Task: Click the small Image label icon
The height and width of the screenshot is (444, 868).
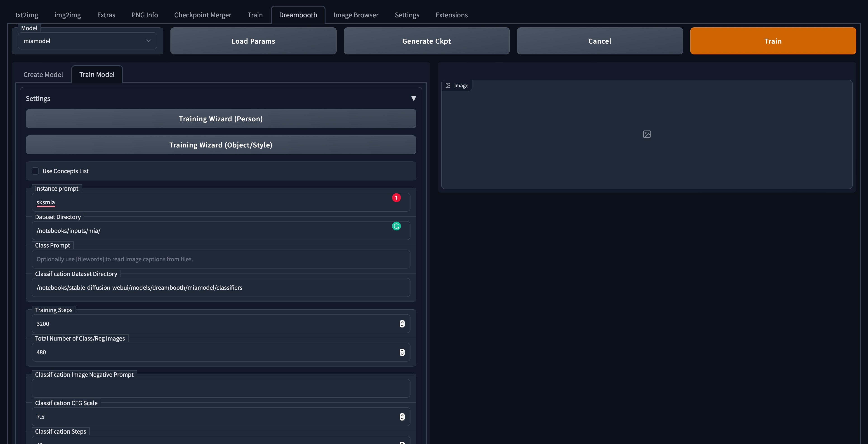Action: pyautogui.click(x=448, y=86)
